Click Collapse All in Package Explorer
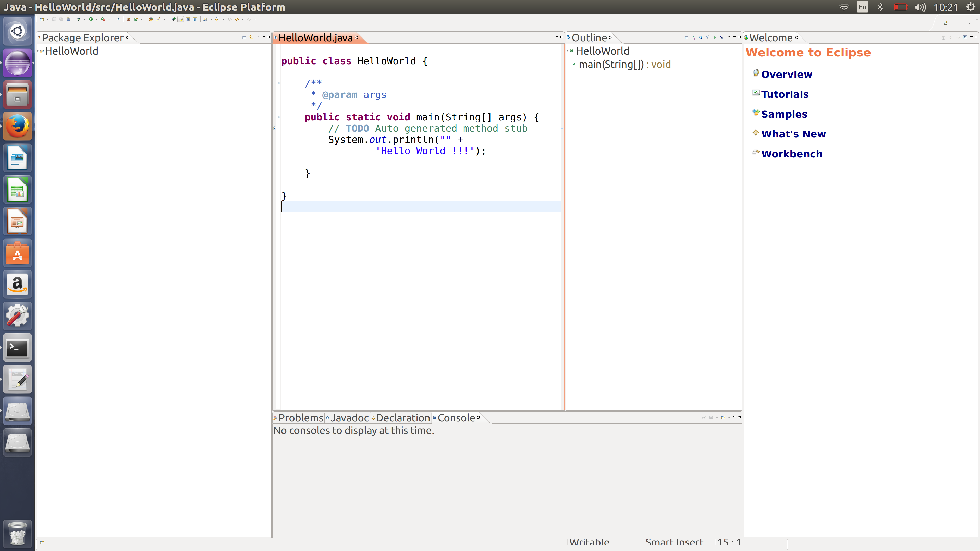Viewport: 980px width, 551px height. pos(244,38)
